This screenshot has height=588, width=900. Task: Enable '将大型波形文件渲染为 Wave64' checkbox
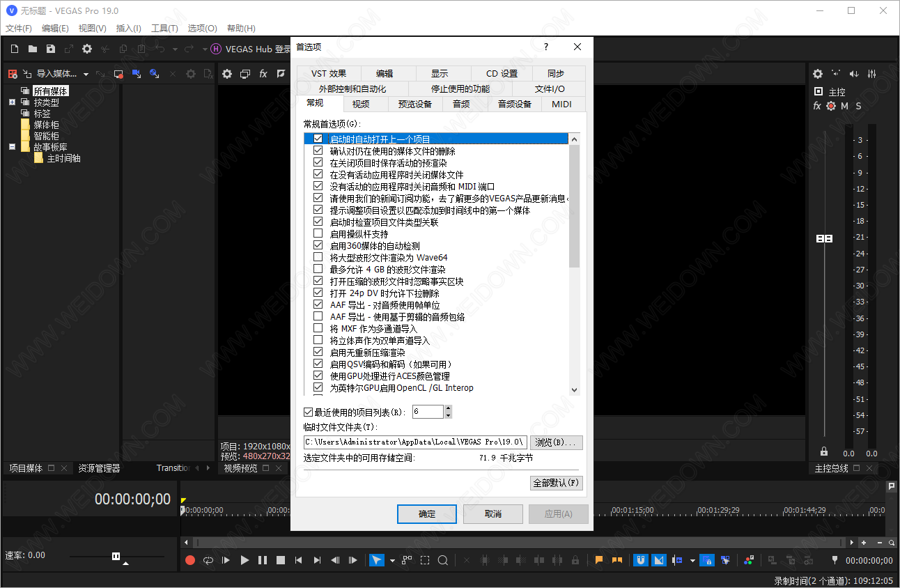point(318,258)
